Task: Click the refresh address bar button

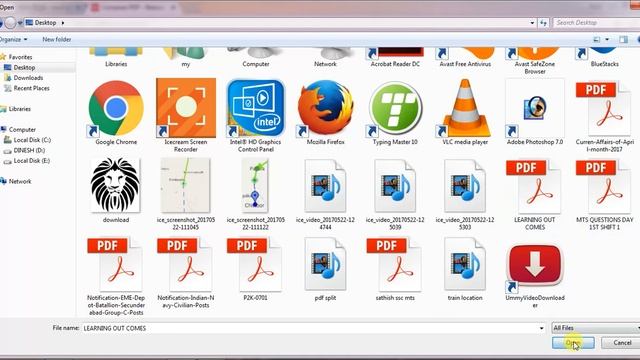Action: 543,23
